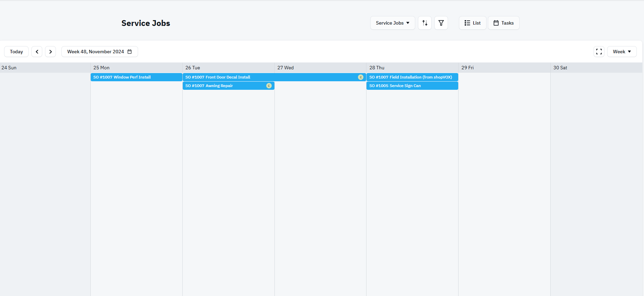
Task: Select SO #1005 Service Sign Can
Action: tap(412, 86)
